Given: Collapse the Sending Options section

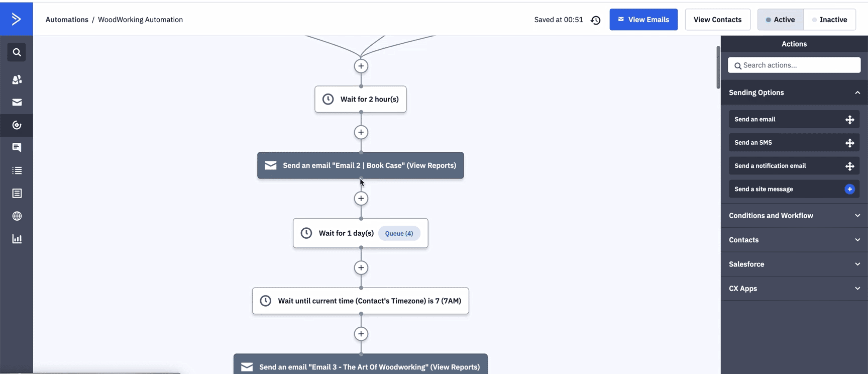Looking at the screenshot, I should point(857,92).
